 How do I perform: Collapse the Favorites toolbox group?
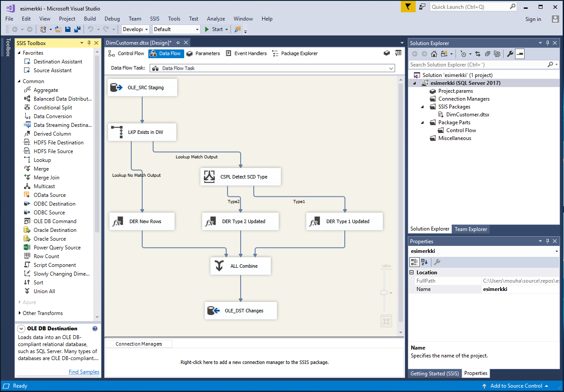[x=19, y=53]
